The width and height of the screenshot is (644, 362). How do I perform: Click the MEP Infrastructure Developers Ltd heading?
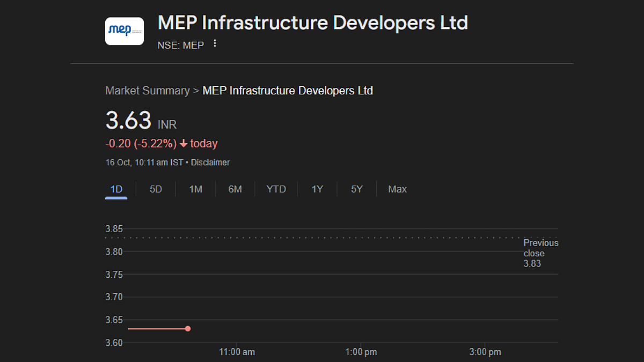[312, 23]
